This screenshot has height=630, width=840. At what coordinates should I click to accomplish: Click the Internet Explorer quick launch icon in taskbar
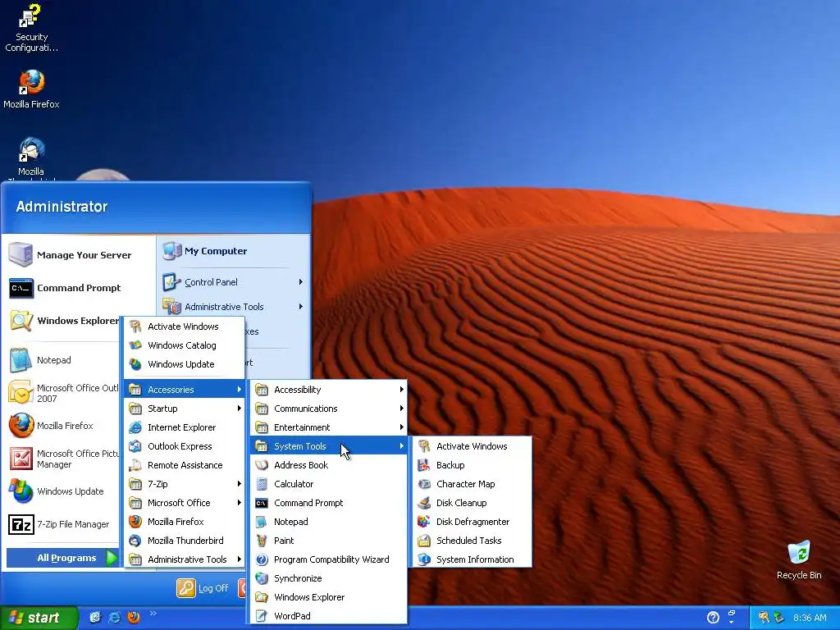(x=114, y=617)
